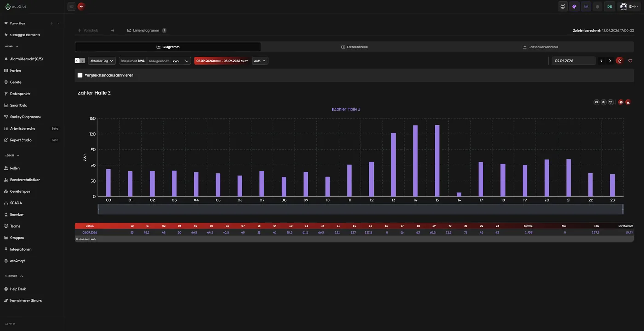Viewport: 644px width, 331px height.
Task: Expand the Auto aggregation dropdown
Action: (260, 61)
